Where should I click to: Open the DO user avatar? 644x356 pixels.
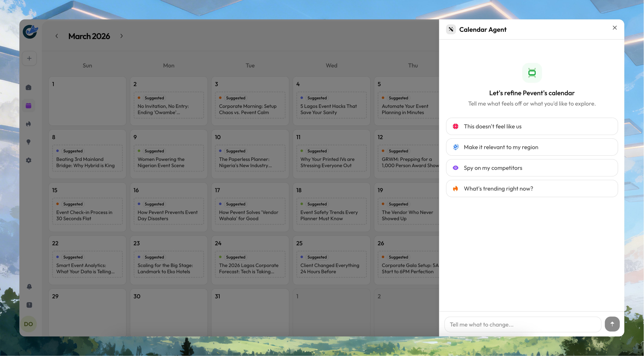[28, 324]
